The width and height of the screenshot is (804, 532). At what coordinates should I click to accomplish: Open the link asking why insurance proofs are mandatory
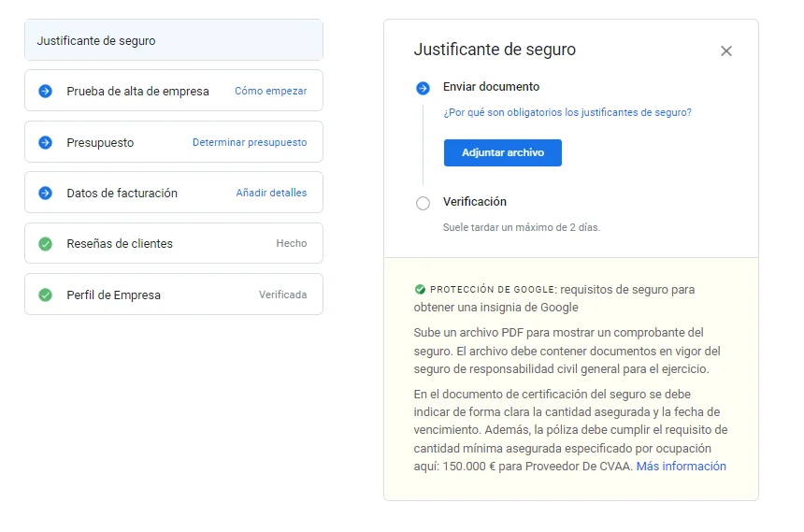[567, 112]
